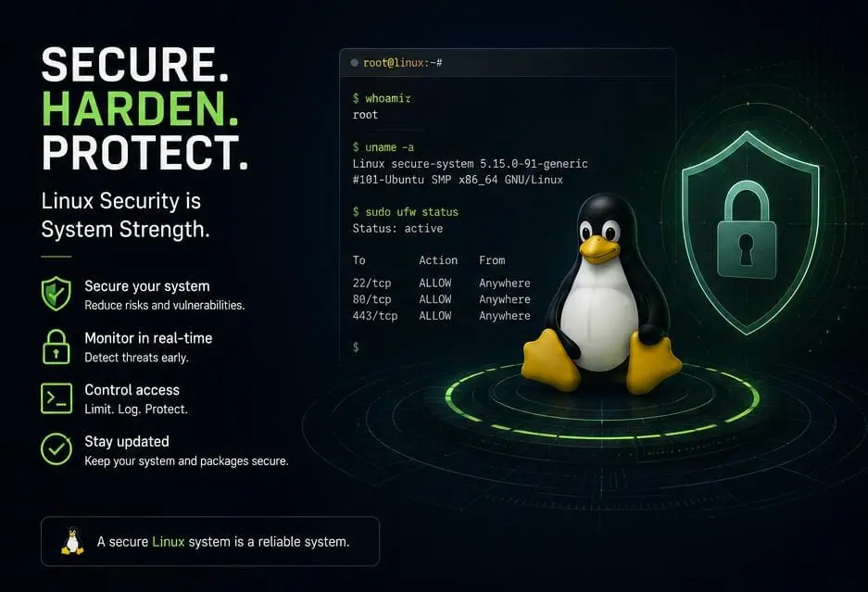This screenshot has height=592, width=868.
Task: Click ALLOW in the 80/tcp row
Action: [435, 299]
